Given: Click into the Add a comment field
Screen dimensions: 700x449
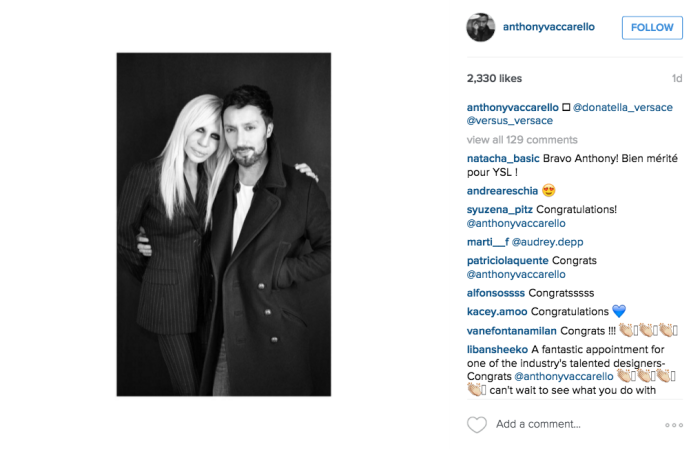Looking at the screenshot, I should click(x=538, y=424).
